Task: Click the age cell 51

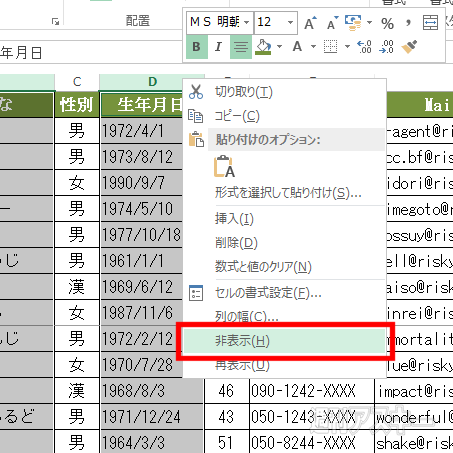Action: tap(227, 442)
